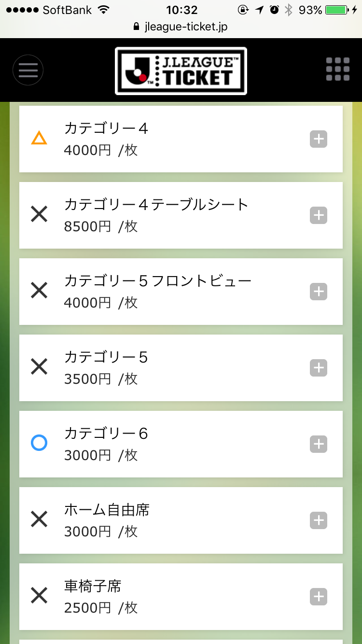362x644 pixels.
Task: Expand カテゴリー6 with plus button
Action: [319, 444]
